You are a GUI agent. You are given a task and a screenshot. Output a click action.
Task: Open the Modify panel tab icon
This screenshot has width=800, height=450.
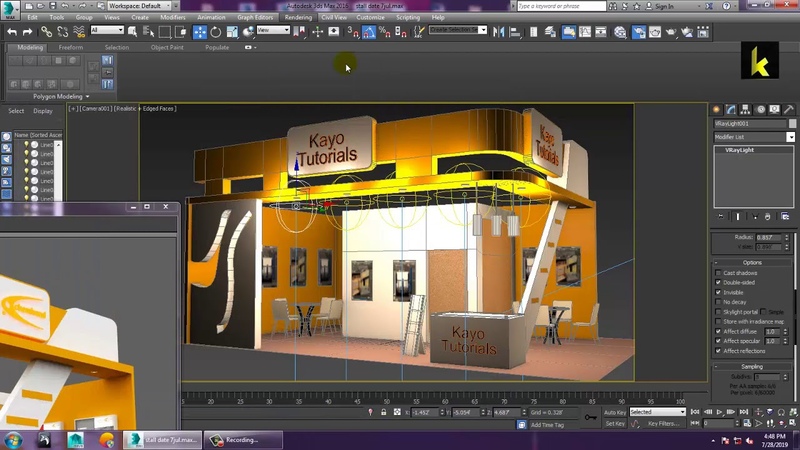pos(731,109)
